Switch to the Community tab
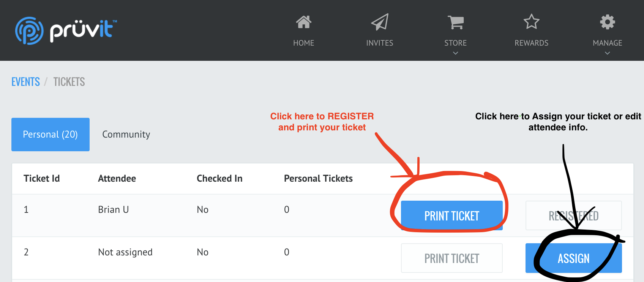The height and width of the screenshot is (282, 644). pyautogui.click(x=126, y=135)
